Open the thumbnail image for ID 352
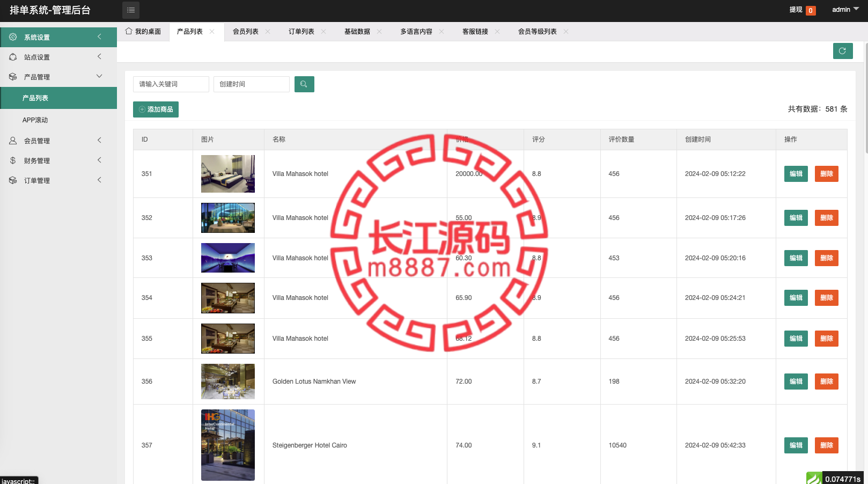The height and width of the screenshot is (484, 868). click(x=228, y=218)
